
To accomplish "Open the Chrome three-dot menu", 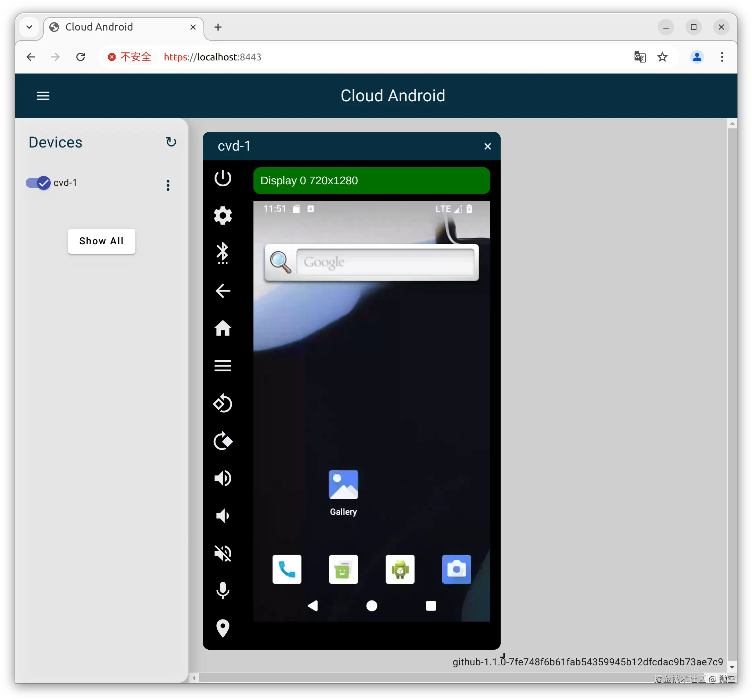I will click(722, 57).
